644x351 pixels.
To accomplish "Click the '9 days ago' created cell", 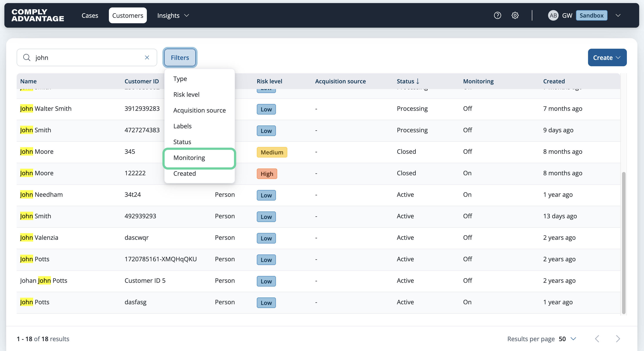I will [x=558, y=130].
